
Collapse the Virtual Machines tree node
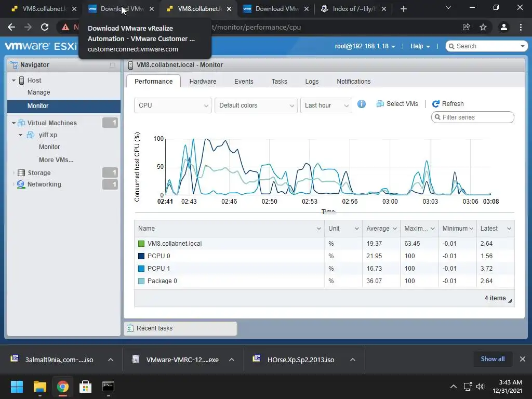coord(14,123)
